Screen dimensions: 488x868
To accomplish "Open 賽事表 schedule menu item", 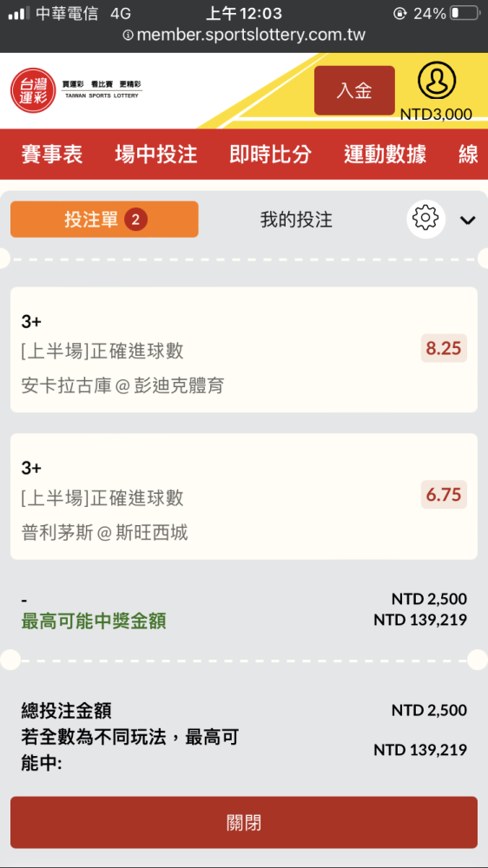I will (x=52, y=155).
